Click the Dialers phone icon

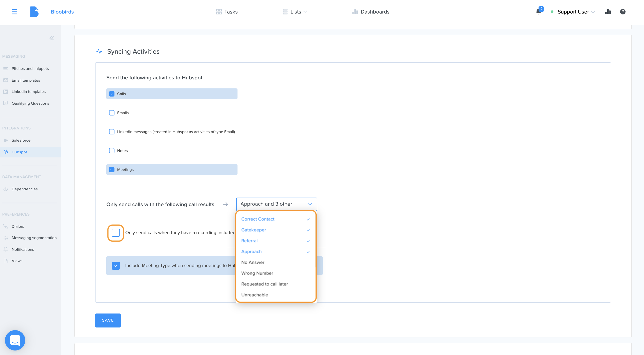tap(5, 226)
